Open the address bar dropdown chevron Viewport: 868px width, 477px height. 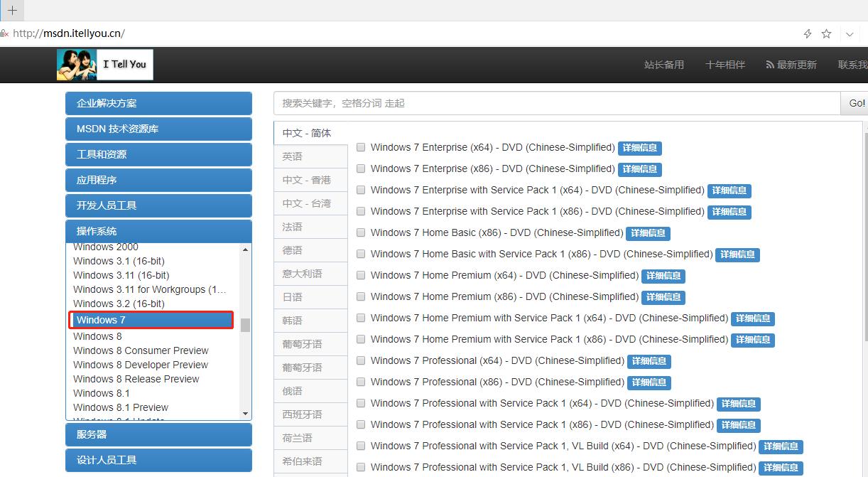[x=850, y=33]
